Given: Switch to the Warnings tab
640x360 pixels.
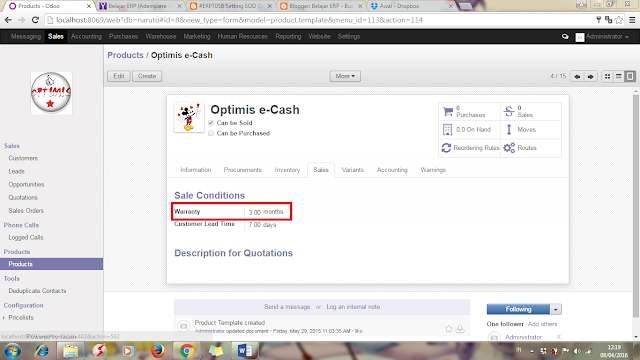Looking at the screenshot, I should point(433,170).
